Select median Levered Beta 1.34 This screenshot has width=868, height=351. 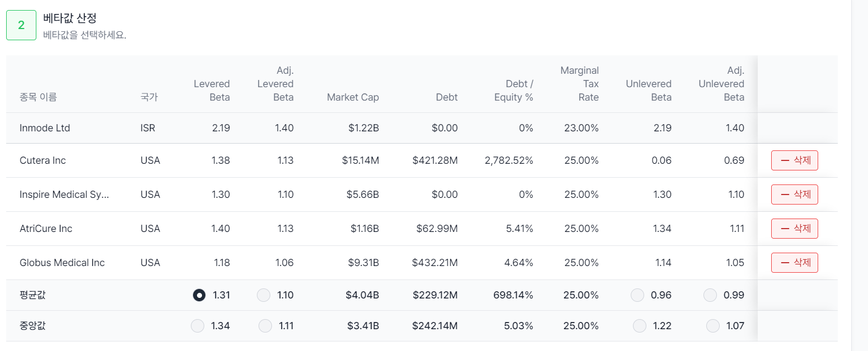198,326
